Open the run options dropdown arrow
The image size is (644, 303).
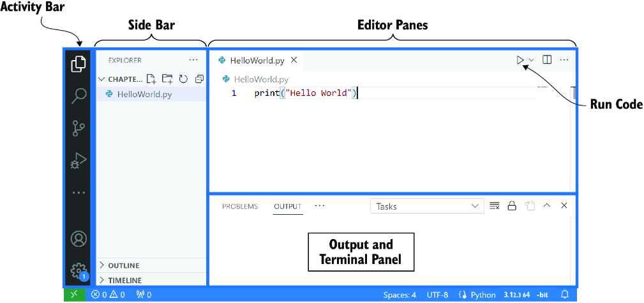coord(531,60)
